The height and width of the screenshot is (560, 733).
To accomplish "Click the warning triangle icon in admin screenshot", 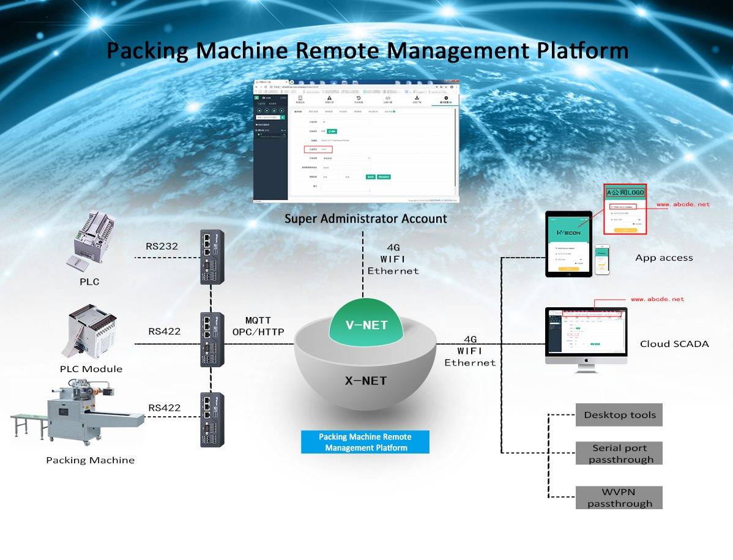I will (x=329, y=98).
